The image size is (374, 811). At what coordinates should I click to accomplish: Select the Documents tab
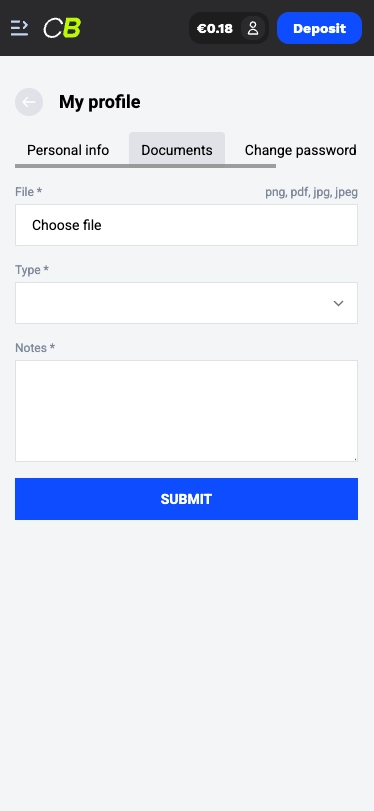click(177, 150)
